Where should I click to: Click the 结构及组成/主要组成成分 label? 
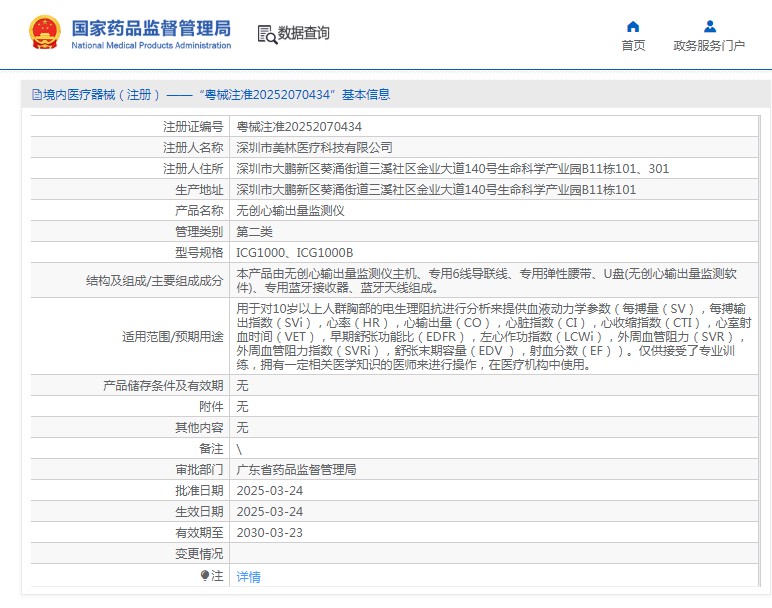tap(155, 281)
